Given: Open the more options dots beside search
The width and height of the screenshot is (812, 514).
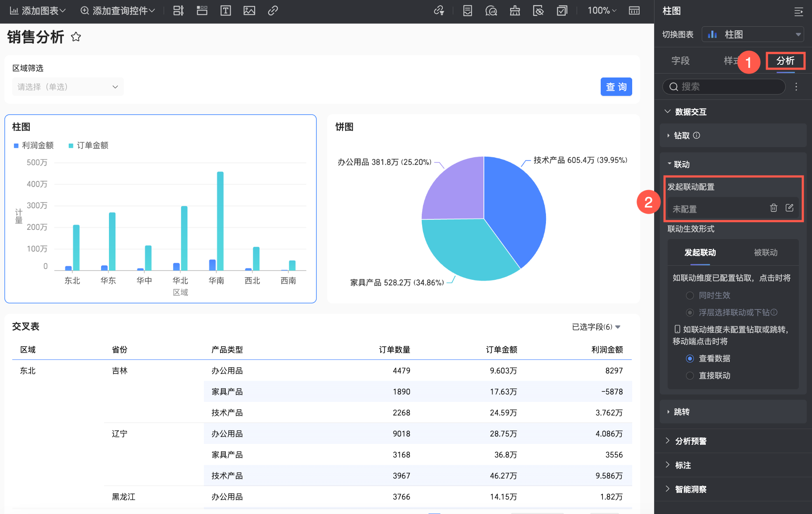Looking at the screenshot, I should point(796,87).
